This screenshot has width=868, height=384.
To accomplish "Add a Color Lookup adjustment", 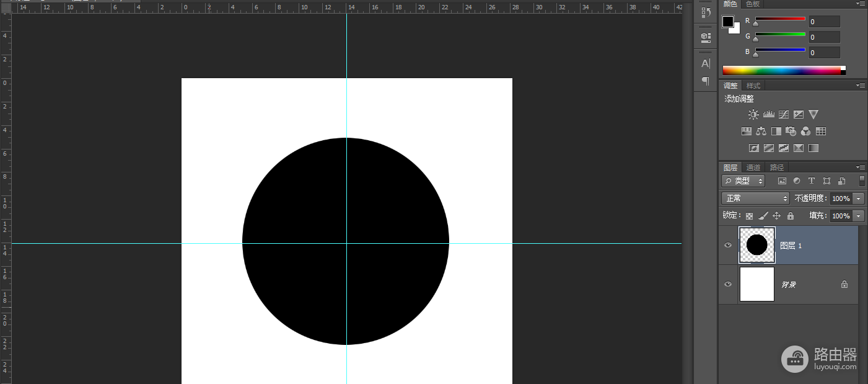I will (821, 131).
